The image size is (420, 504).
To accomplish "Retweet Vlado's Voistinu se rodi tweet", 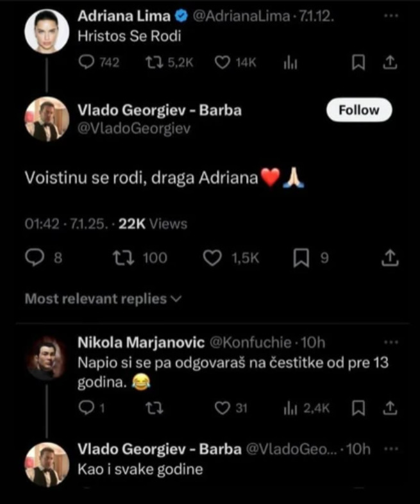I will 119,258.
